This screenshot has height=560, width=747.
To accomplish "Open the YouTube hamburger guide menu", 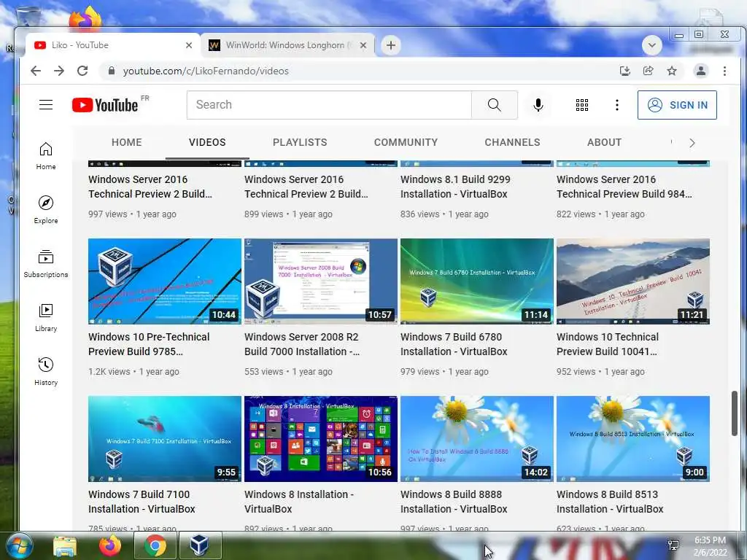I will (x=46, y=105).
